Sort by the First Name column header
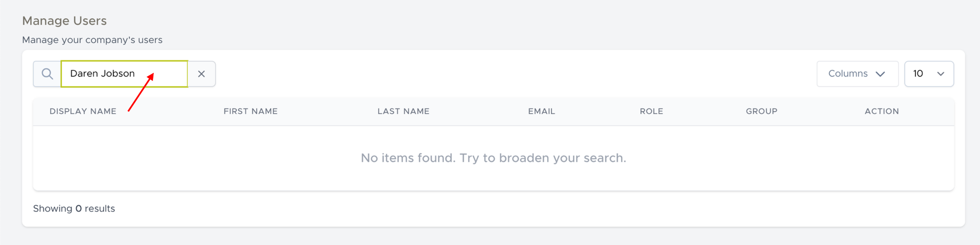 (250, 111)
